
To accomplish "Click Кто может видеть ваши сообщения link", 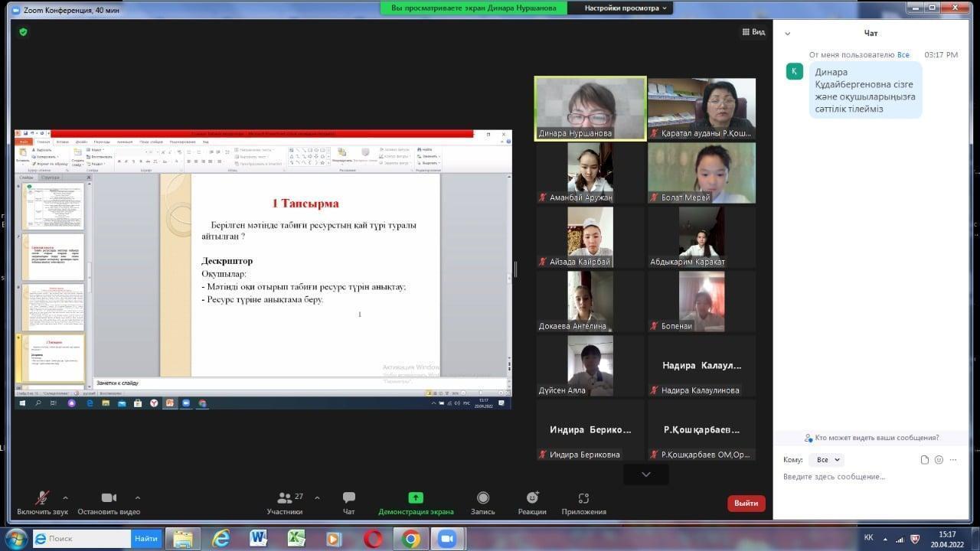I will pyautogui.click(x=871, y=438).
